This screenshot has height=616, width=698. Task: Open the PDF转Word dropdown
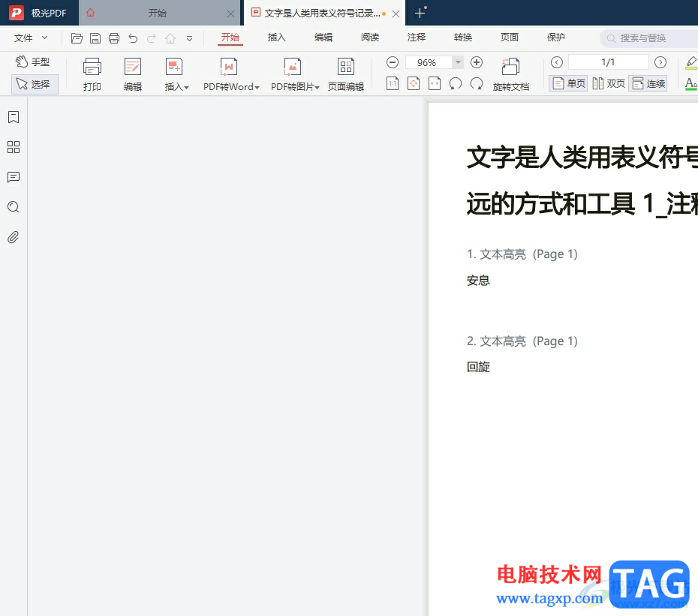pos(231,74)
